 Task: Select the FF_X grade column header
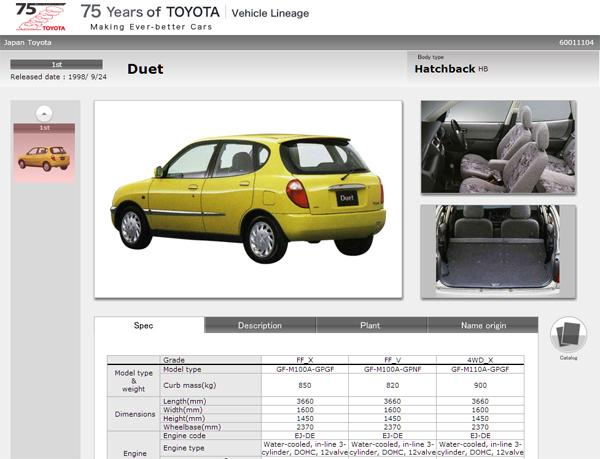point(304,359)
